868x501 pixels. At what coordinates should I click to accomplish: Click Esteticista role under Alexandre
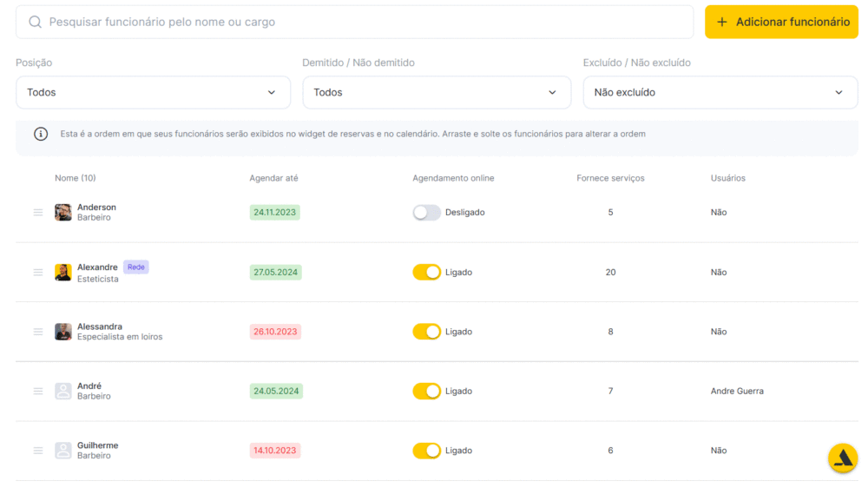pyautogui.click(x=97, y=279)
